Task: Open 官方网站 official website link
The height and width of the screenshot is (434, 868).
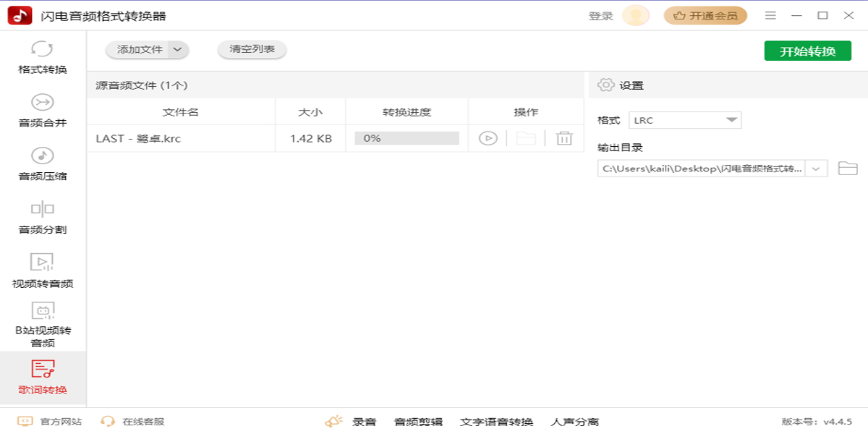Action: (x=49, y=421)
